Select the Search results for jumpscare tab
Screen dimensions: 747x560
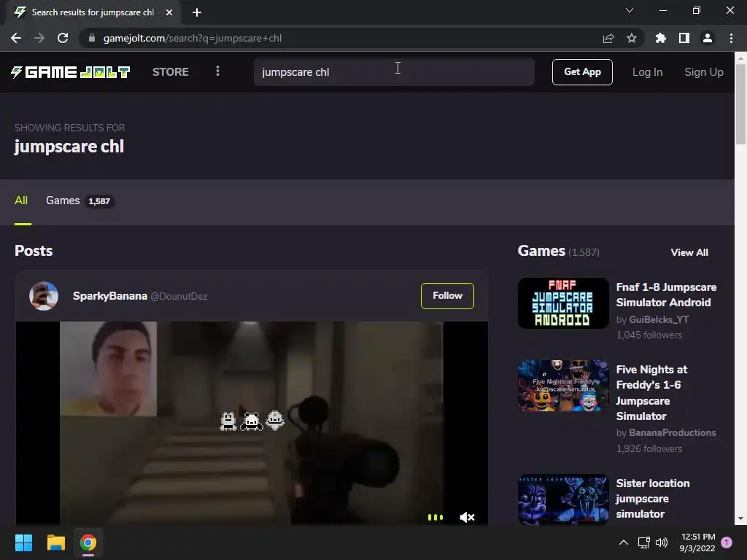coord(93,12)
